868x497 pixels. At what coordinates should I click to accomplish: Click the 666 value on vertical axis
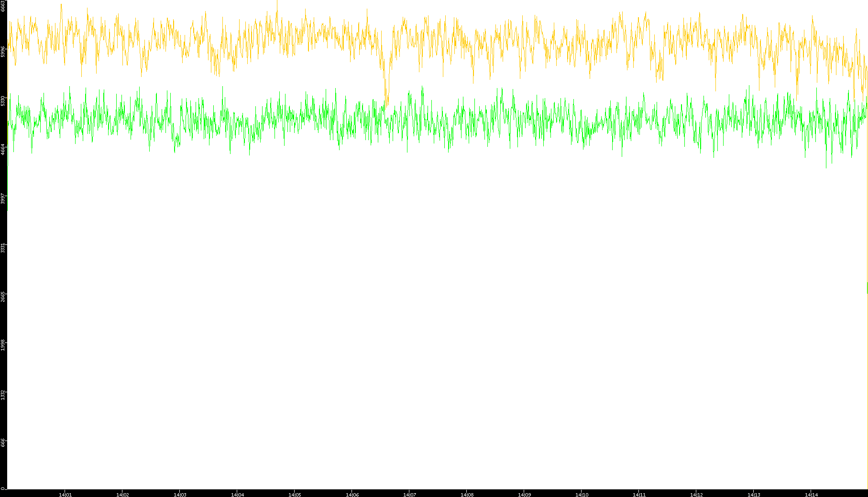click(x=3, y=442)
